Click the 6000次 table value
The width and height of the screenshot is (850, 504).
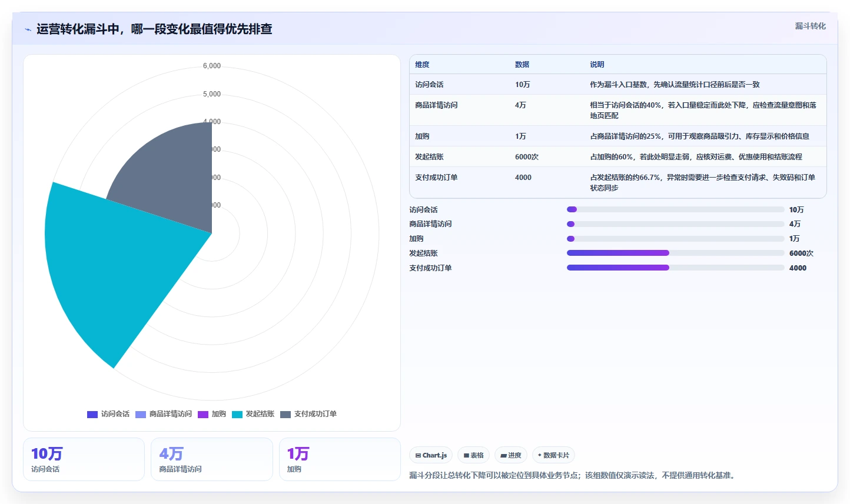(527, 157)
